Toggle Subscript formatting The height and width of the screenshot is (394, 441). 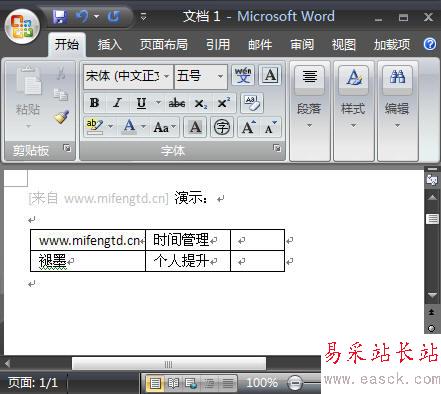coord(201,103)
